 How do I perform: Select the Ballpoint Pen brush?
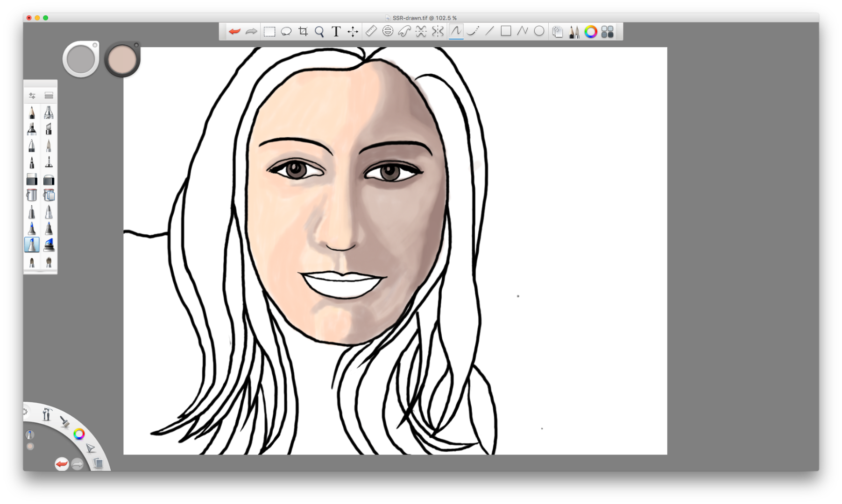(32, 146)
